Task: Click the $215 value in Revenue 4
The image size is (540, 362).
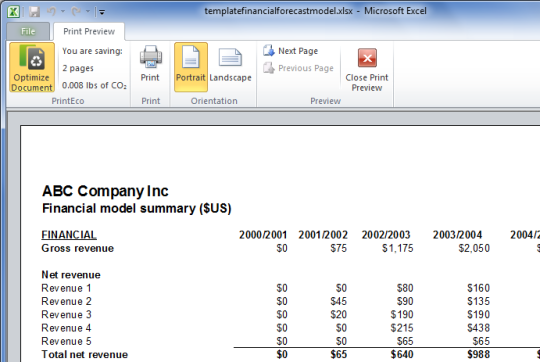Action: 402,328
